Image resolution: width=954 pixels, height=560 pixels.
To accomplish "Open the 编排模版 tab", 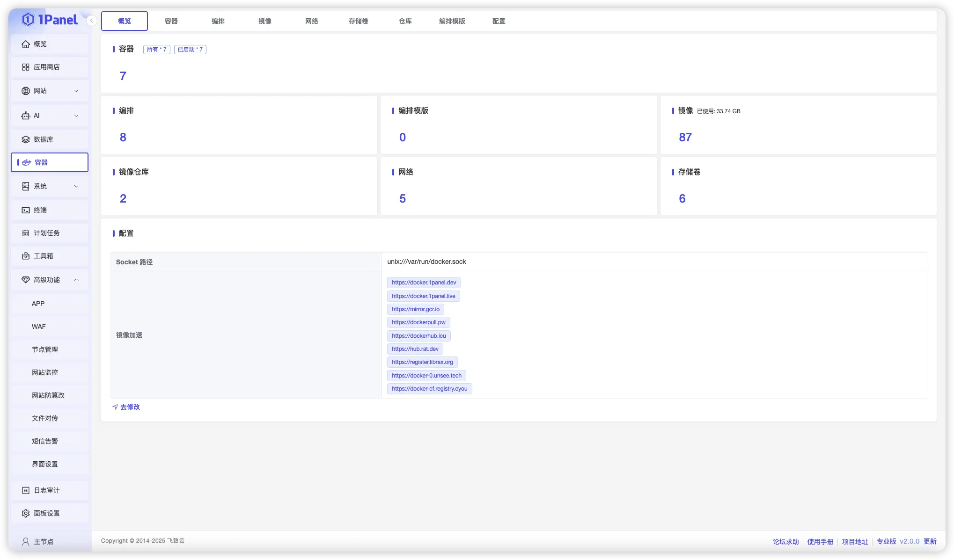I will [452, 21].
